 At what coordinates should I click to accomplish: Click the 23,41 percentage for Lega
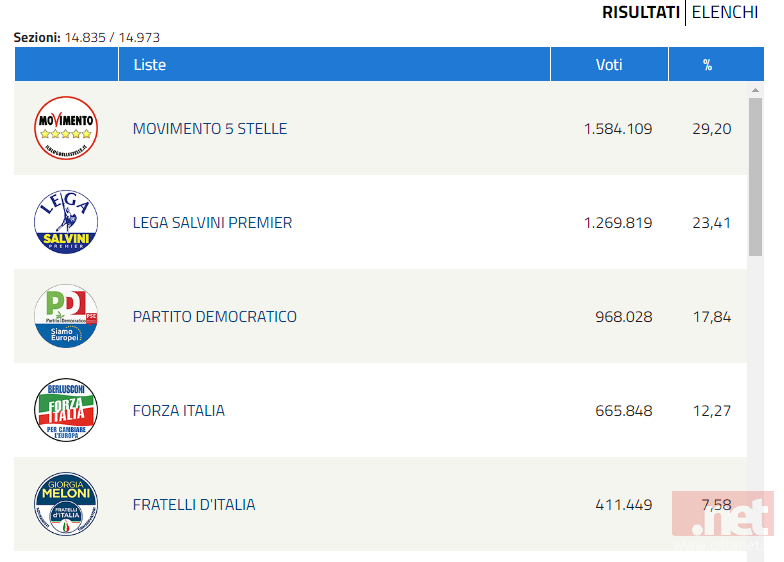coord(712,223)
